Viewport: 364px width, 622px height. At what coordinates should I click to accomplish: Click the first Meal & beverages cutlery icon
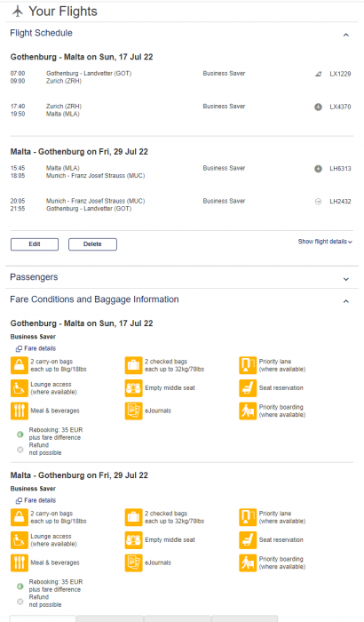tap(19, 411)
